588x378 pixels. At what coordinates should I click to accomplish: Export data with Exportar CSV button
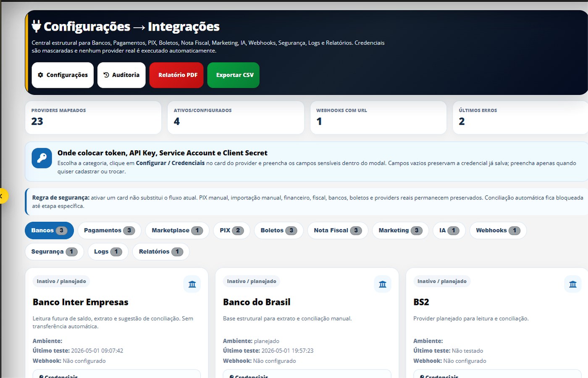pos(234,75)
